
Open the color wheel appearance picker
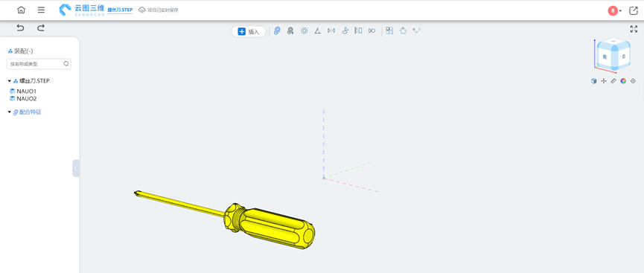(623, 81)
